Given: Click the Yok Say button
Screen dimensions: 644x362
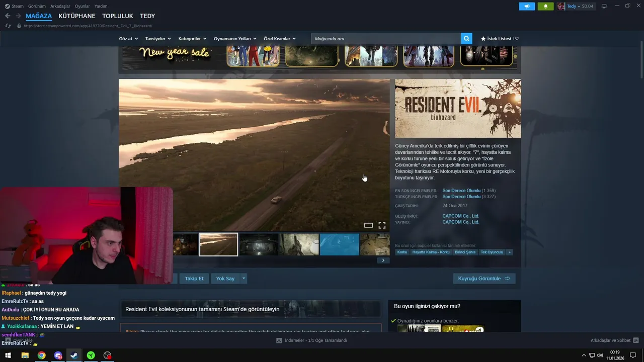Looking at the screenshot, I should pyautogui.click(x=225, y=279).
